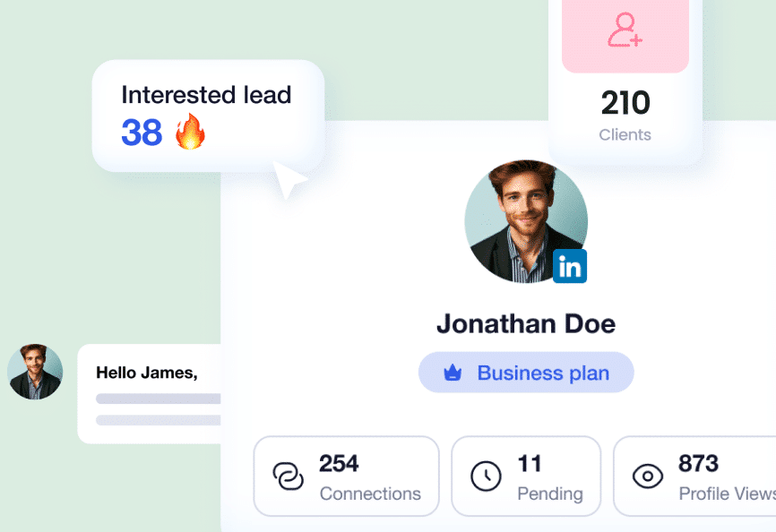This screenshot has height=532, width=776.
Task: Open the 873 Profile Views card
Action: [x=694, y=476]
